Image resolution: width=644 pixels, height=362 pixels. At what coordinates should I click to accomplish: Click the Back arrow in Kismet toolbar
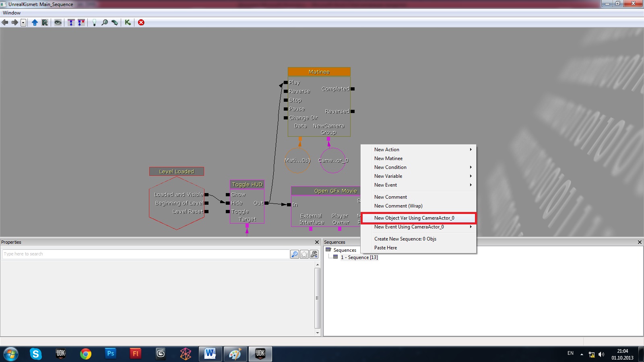pos(5,23)
